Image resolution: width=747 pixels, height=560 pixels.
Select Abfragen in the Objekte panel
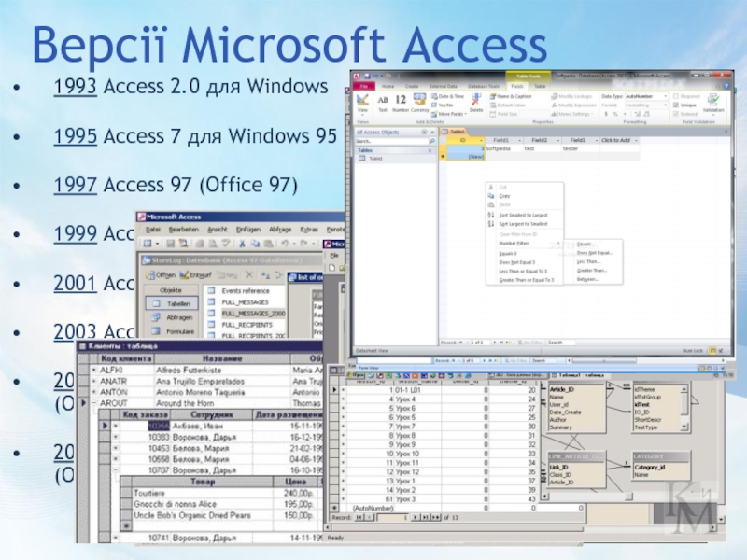tap(173, 317)
